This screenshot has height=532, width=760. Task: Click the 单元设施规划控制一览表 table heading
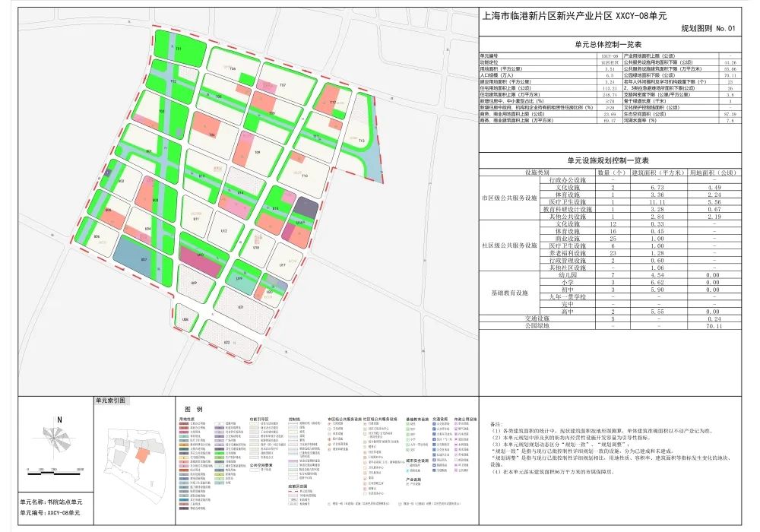point(608,160)
